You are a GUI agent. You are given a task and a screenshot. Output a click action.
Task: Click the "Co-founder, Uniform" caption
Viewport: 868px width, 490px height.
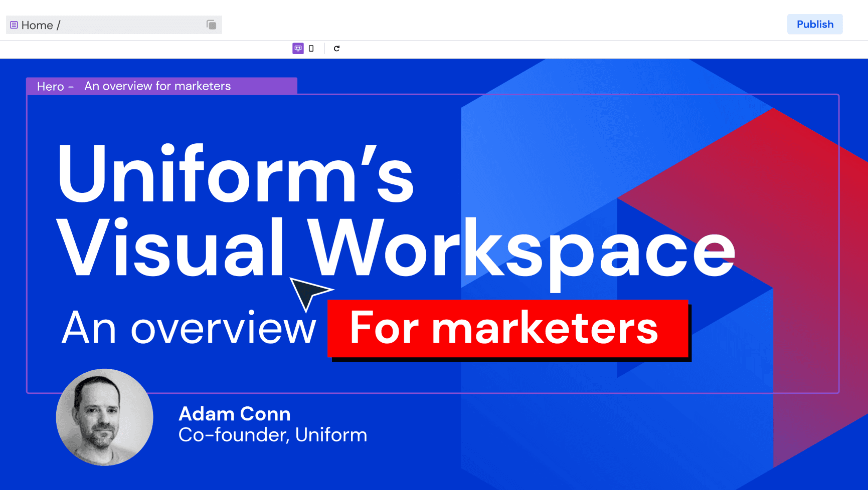pyautogui.click(x=272, y=435)
